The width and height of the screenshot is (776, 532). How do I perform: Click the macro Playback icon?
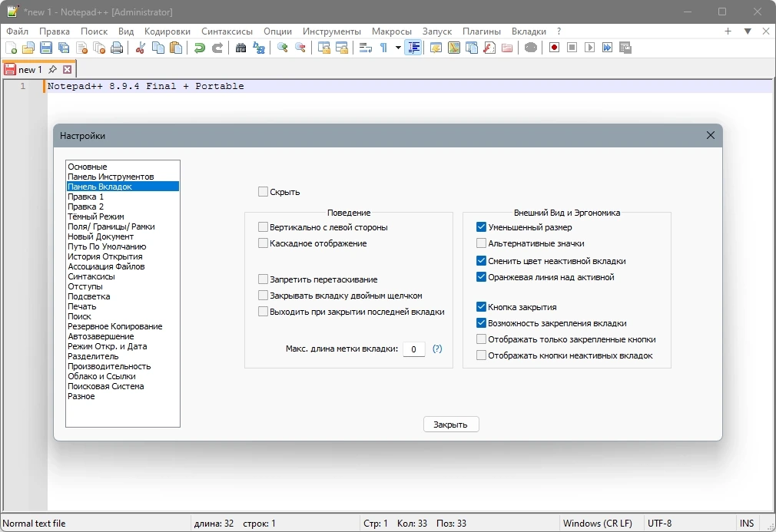590,48
